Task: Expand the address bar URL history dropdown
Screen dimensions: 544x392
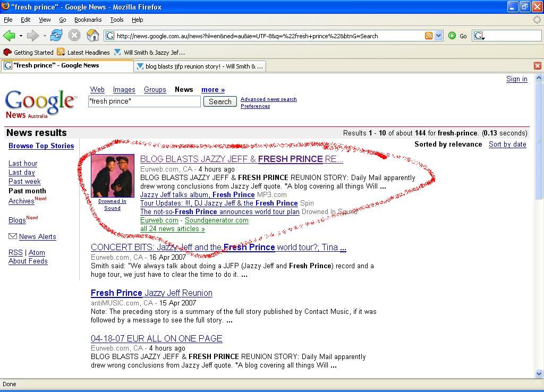Action: (439, 36)
